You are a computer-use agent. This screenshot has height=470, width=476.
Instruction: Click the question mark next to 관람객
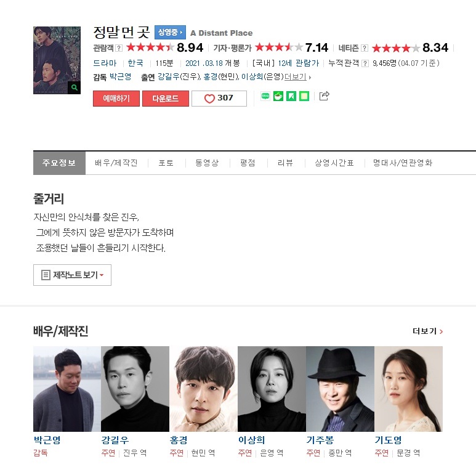(x=119, y=48)
